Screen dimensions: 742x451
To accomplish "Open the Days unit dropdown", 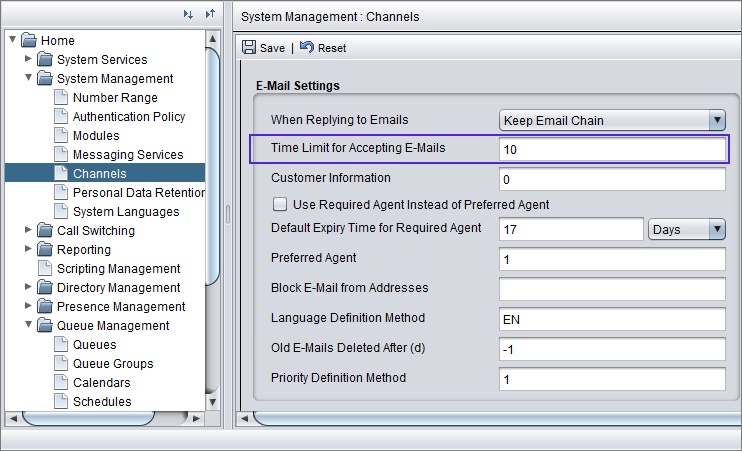I will 716,230.
